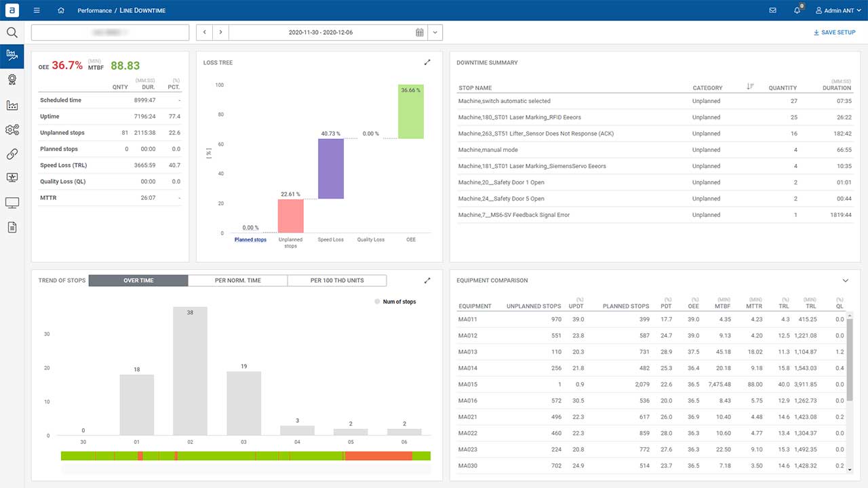The height and width of the screenshot is (488, 868).
Task: Select the 'Machine,manual mode' stop row
Action: point(655,150)
